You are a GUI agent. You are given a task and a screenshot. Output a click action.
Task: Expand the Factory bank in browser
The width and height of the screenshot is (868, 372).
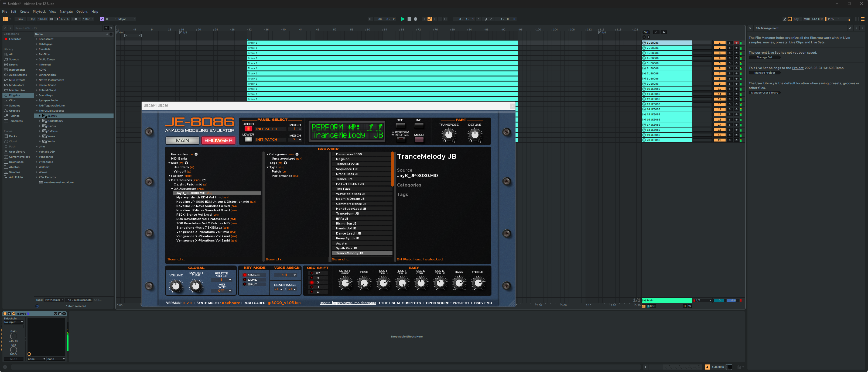(169, 176)
